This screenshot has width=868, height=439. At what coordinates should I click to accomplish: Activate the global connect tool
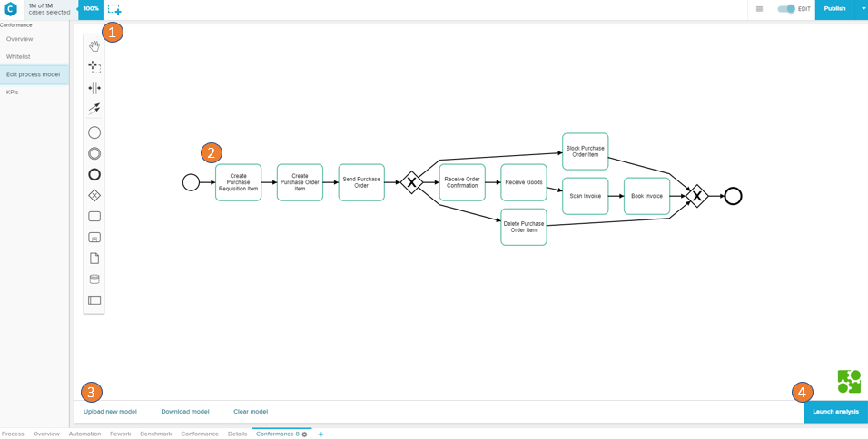[x=94, y=109]
